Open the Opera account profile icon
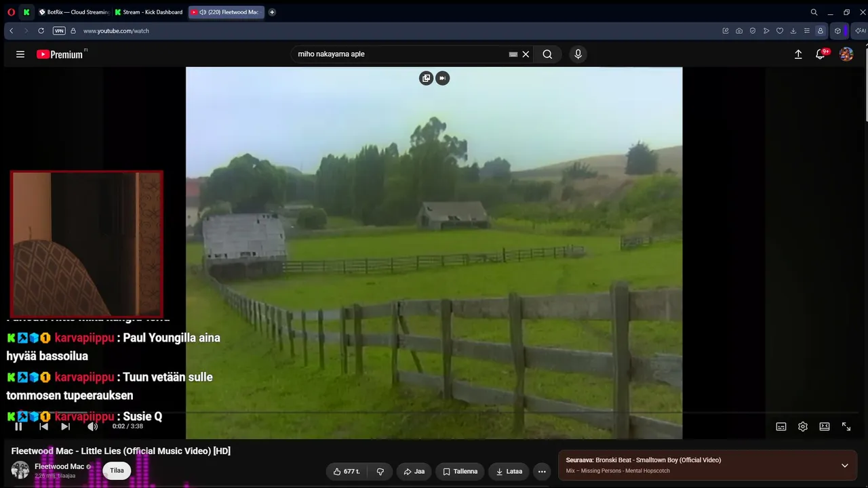 (821, 30)
